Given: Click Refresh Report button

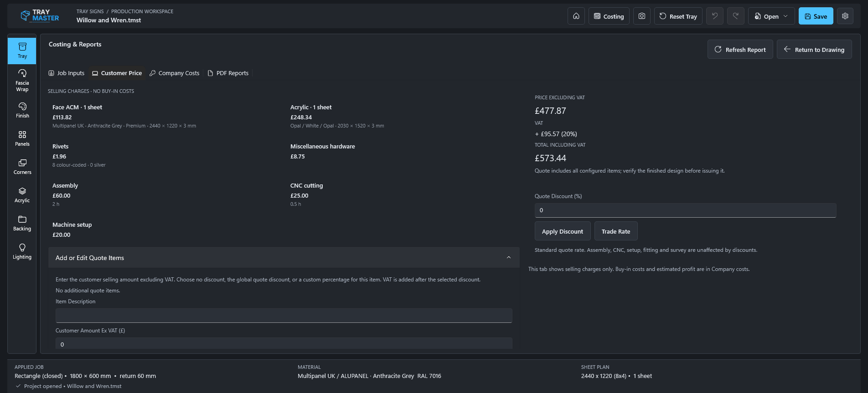Looking at the screenshot, I should coord(740,49).
